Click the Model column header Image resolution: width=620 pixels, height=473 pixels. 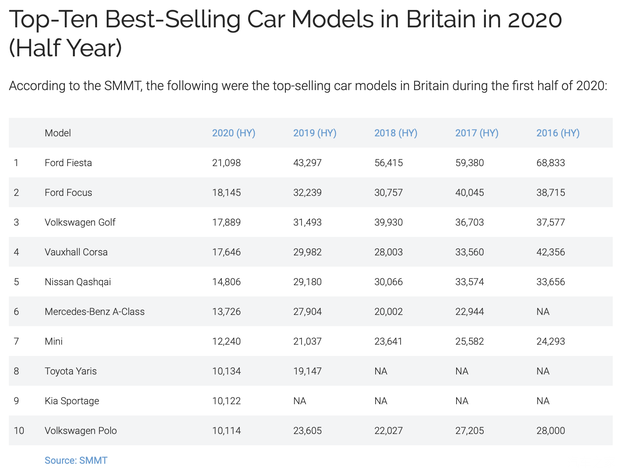pyautogui.click(x=58, y=133)
